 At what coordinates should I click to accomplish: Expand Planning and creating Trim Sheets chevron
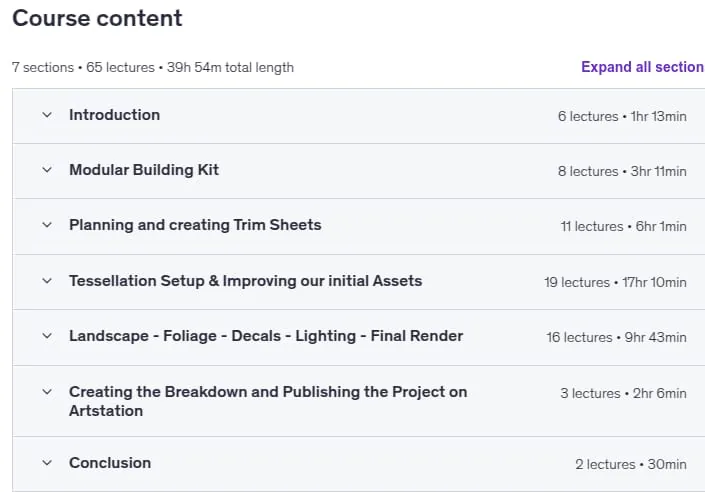point(47,225)
